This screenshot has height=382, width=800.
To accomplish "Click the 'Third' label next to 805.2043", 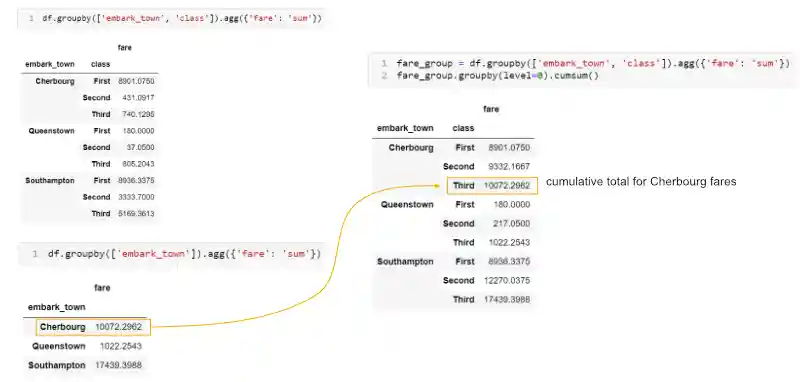I will coord(101,164).
